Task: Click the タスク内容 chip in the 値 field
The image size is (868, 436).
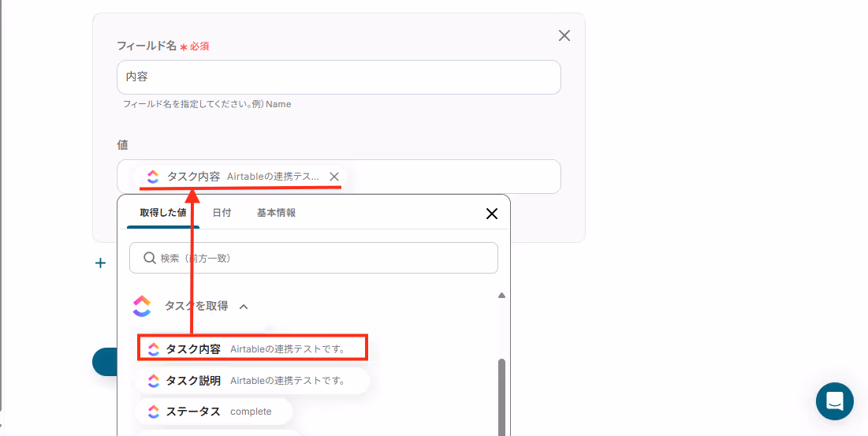Action: coord(240,177)
